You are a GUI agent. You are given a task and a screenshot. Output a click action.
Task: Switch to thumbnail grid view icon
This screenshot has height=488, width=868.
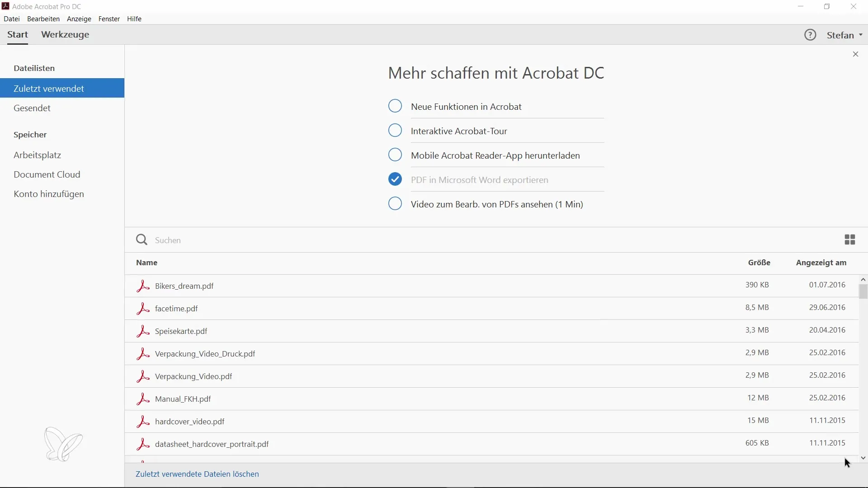click(x=850, y=239)
